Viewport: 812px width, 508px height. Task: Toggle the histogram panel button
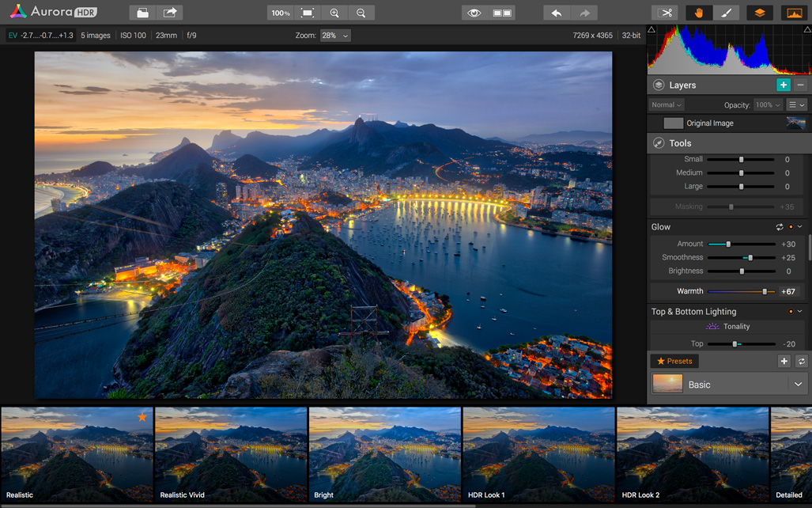793,13
